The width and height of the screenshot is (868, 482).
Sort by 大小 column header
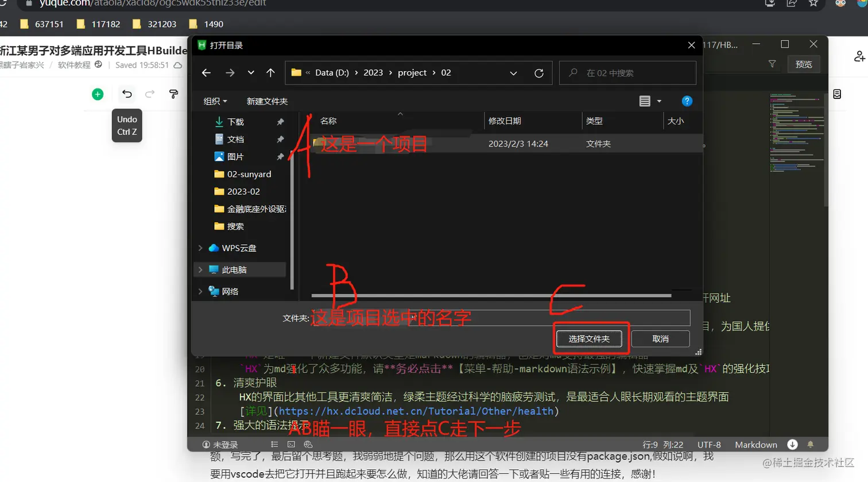pyautogui.click(x=676, y=121)
